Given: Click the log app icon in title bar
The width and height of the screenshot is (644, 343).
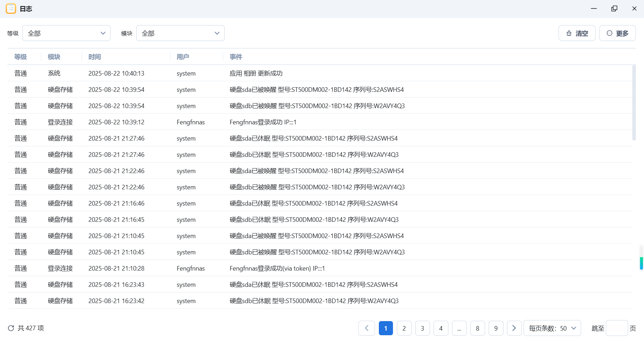Looking at the screenshot, I should (11, 8).
